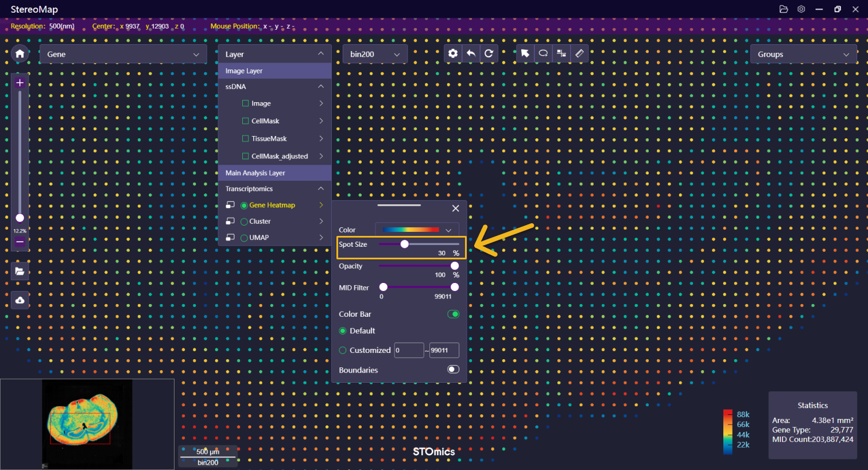Open the folder icon on left sidebar

point(20,271)
